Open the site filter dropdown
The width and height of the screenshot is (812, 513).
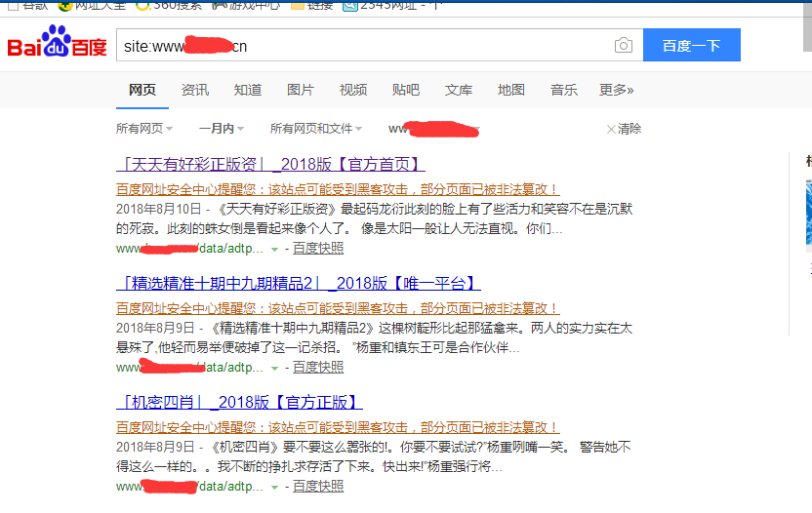pyautogui.click(x=434, y=129)
